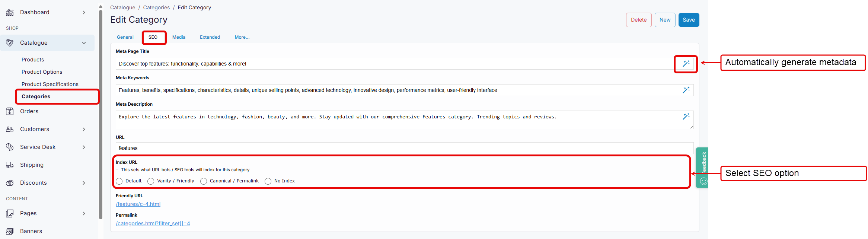Collapse the Catalogue menu chevron

click(x=84, y=43)
